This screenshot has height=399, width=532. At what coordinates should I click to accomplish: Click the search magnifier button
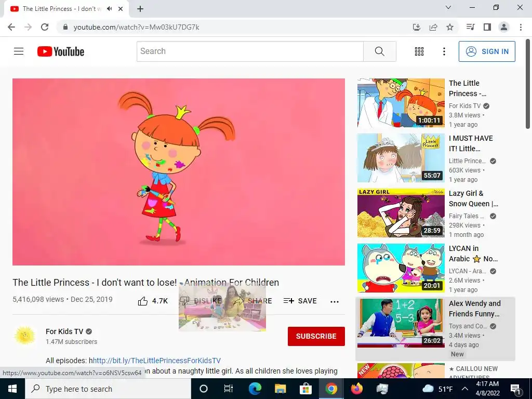pos(380,51)
